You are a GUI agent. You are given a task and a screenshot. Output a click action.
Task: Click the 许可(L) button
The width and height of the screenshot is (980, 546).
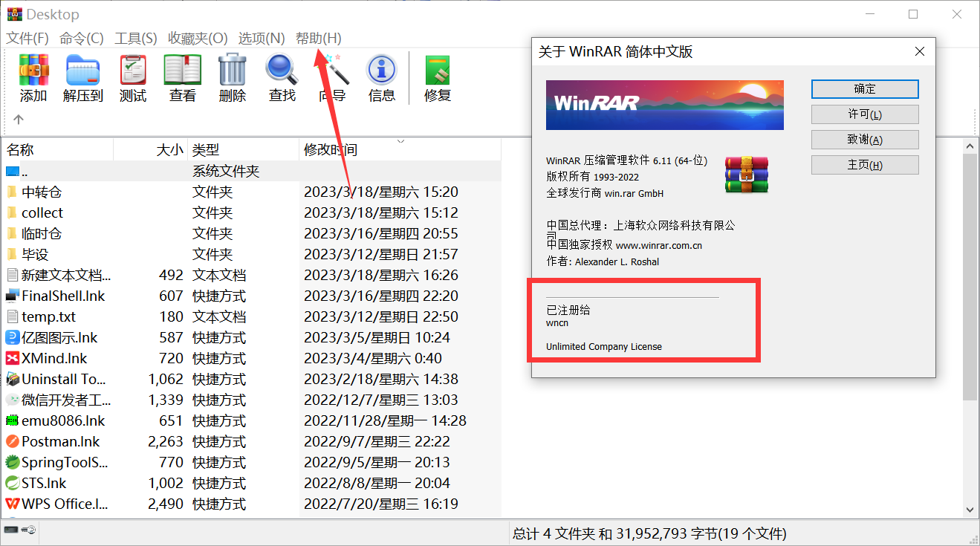[865, 114]
